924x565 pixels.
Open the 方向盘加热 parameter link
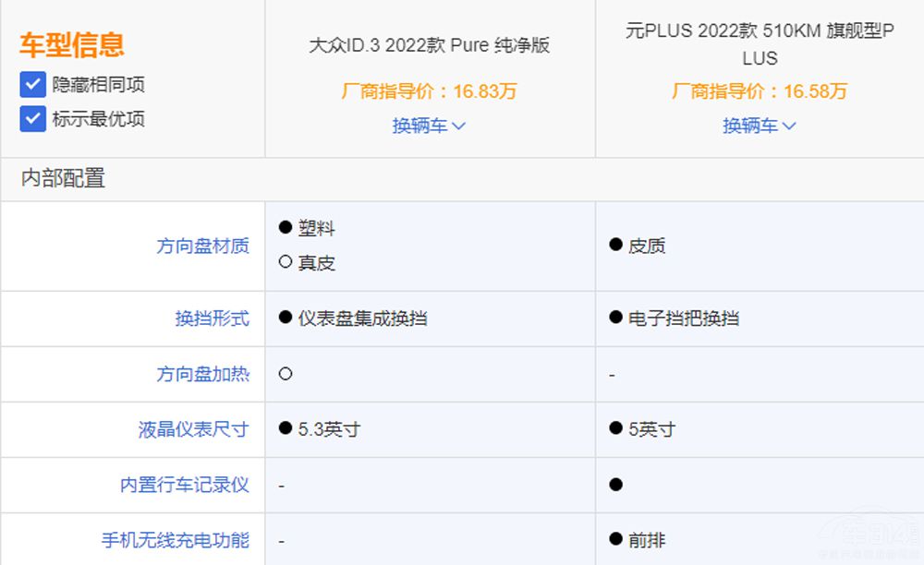202,374
